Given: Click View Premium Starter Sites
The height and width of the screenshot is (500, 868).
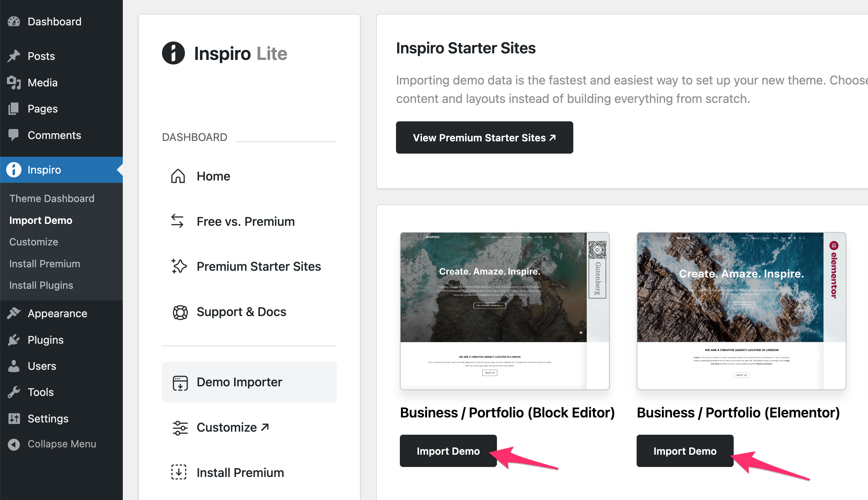Looking at the screenshot, I should click(484, 137).
